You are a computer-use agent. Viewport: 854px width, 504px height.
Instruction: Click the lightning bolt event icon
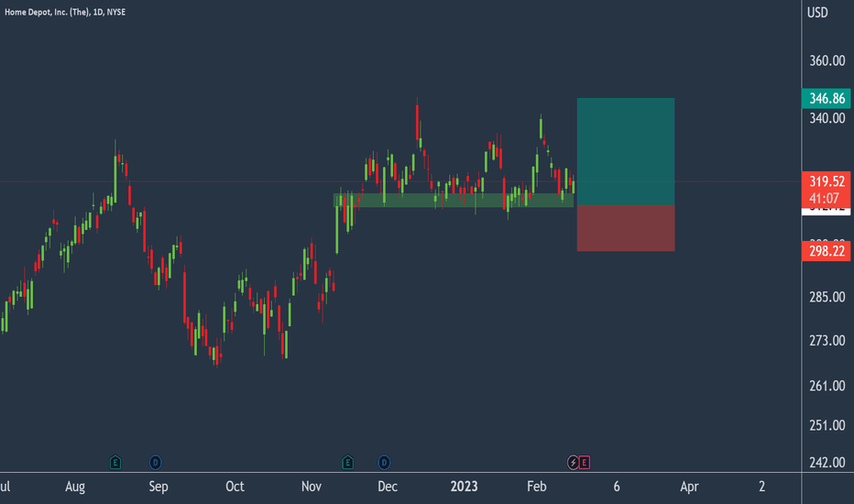(573, 463)
